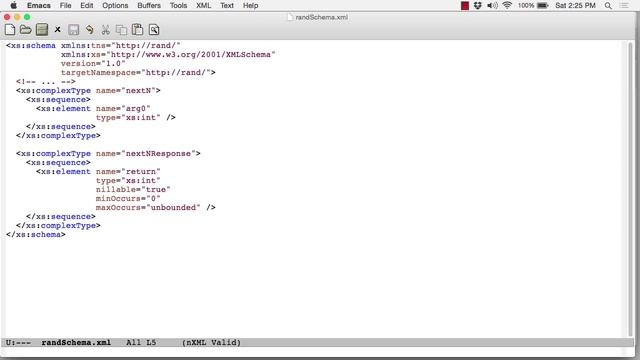The width and height of the screenshot is (640, 360).
Task: Click the version="1.0" attribute
Action: (93, 63)
